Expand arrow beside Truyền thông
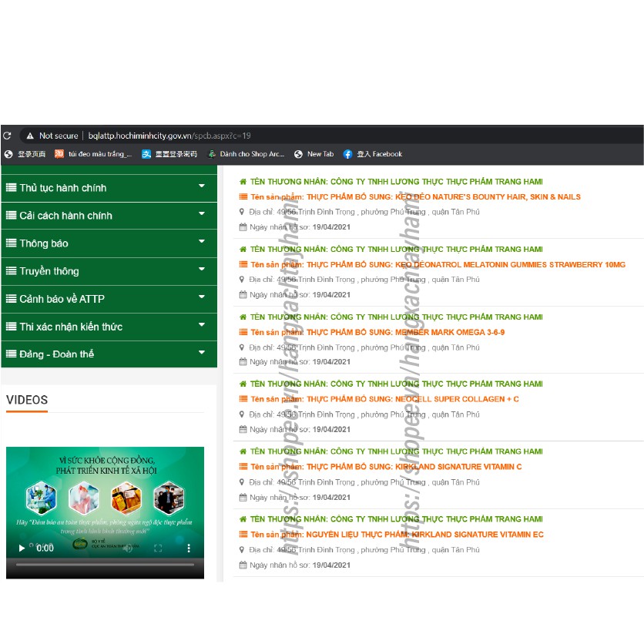 click(x=202, y=269)
